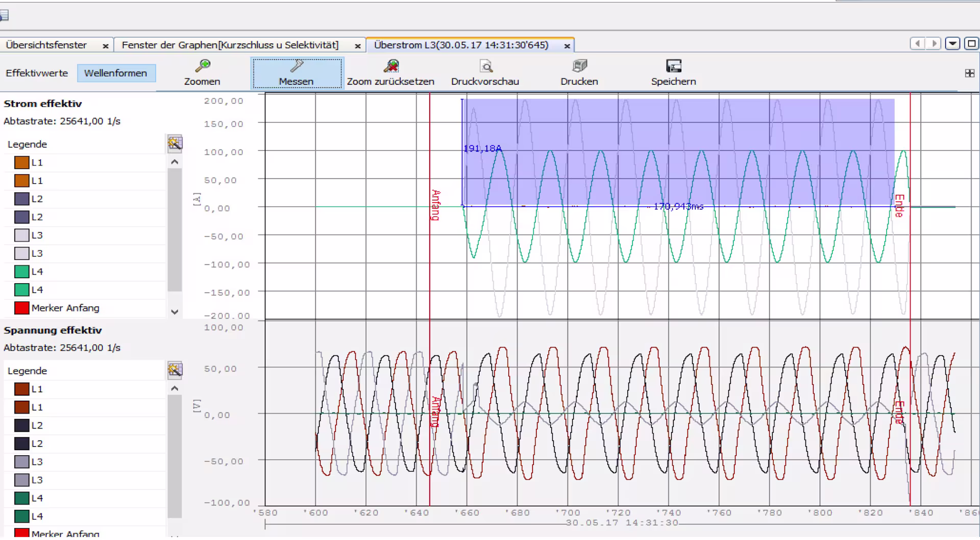The width and height of the screenshot is (980, 540).
Task: Toggle the Wellenformen view button
Action: pyautogui.click(x=116, y=73)
